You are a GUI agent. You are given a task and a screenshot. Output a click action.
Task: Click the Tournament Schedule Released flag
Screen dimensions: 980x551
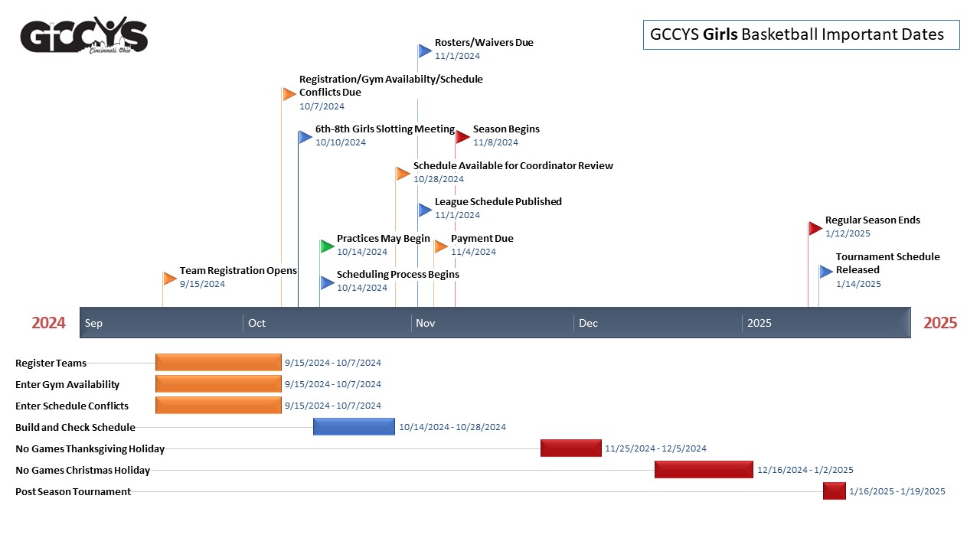point(826,272)
